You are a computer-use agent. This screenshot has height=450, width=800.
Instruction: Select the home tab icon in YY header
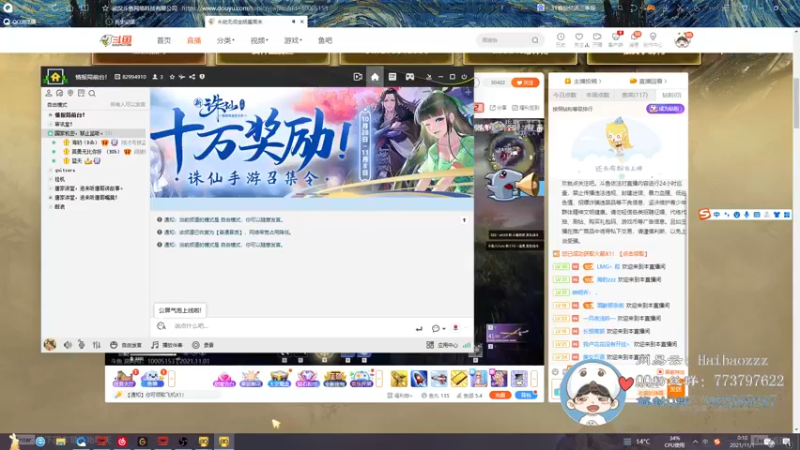(x=375, y=77)
